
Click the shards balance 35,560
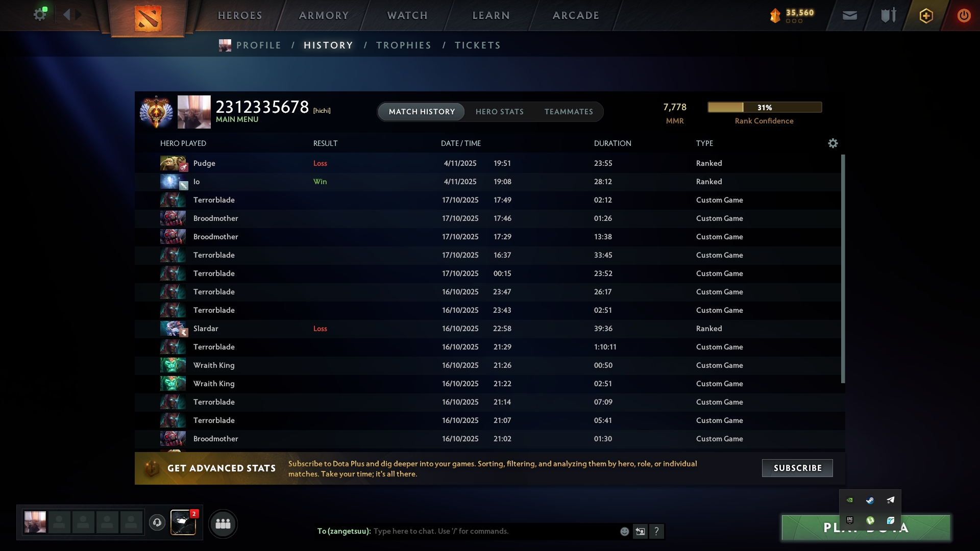pos(799,13)
